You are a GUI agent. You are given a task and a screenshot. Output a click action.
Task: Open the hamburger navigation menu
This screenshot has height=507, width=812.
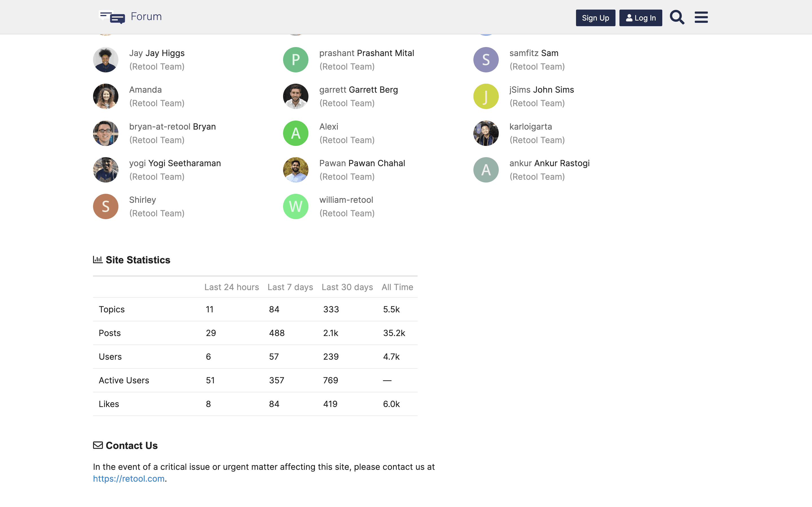[x=701, y=17]
